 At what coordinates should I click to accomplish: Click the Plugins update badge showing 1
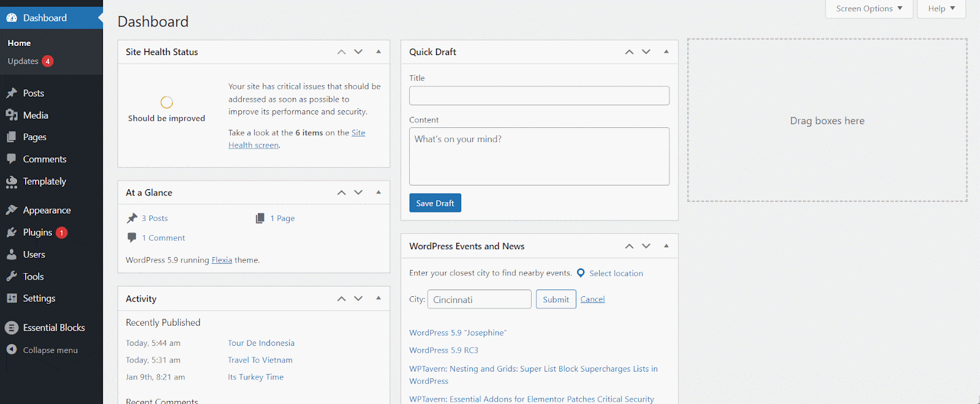61,233
